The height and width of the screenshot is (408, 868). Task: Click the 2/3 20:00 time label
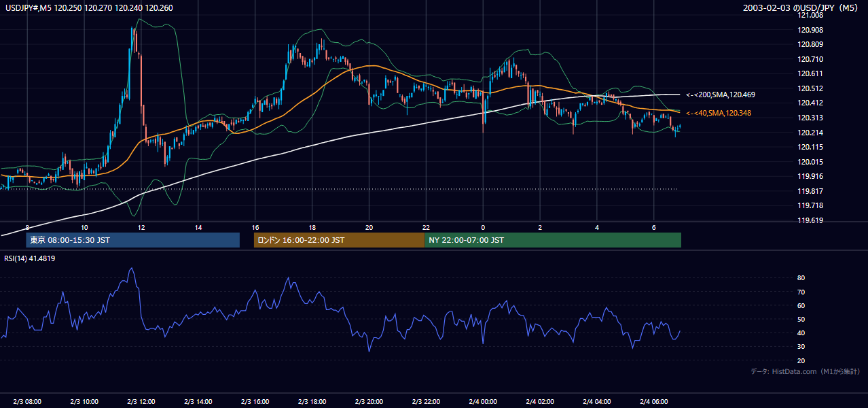(369, 402)
